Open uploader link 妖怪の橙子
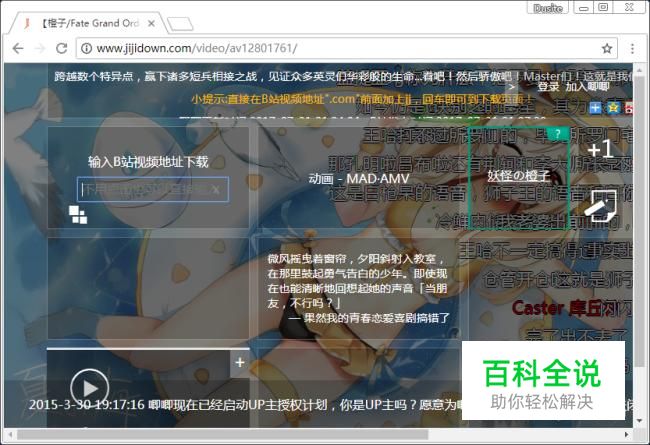 519,176
